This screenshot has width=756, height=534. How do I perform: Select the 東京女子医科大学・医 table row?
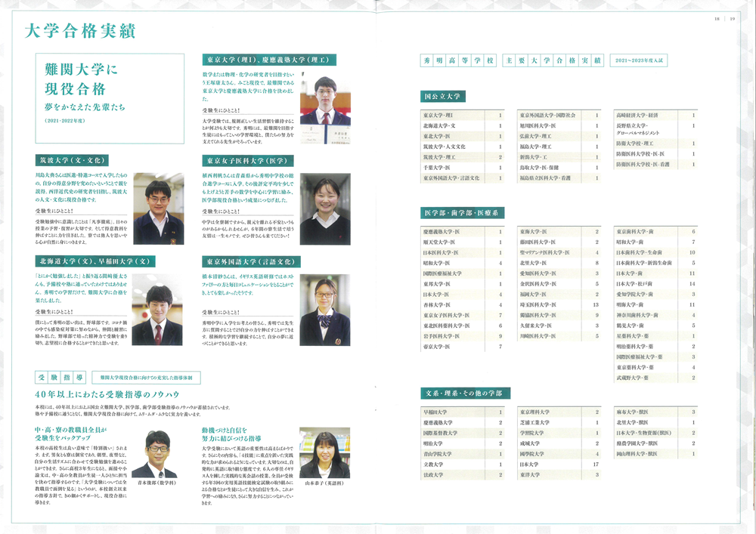(x=463, y=316)
